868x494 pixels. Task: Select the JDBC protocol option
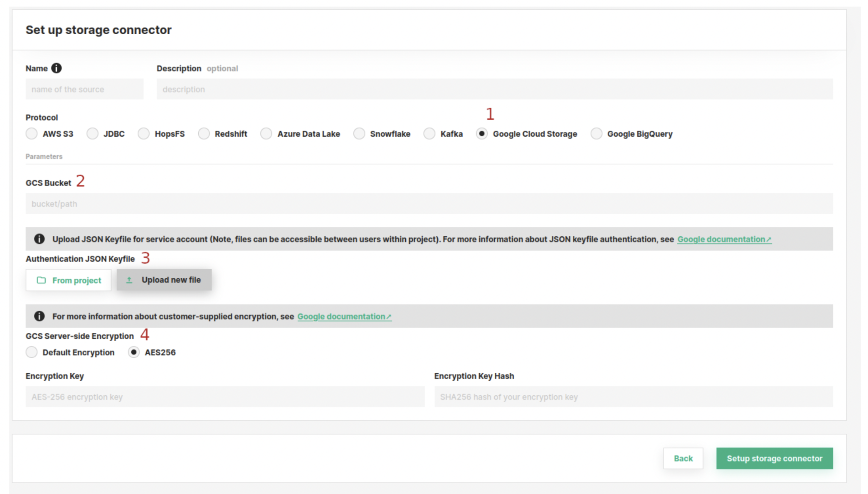tap(92, 134)
